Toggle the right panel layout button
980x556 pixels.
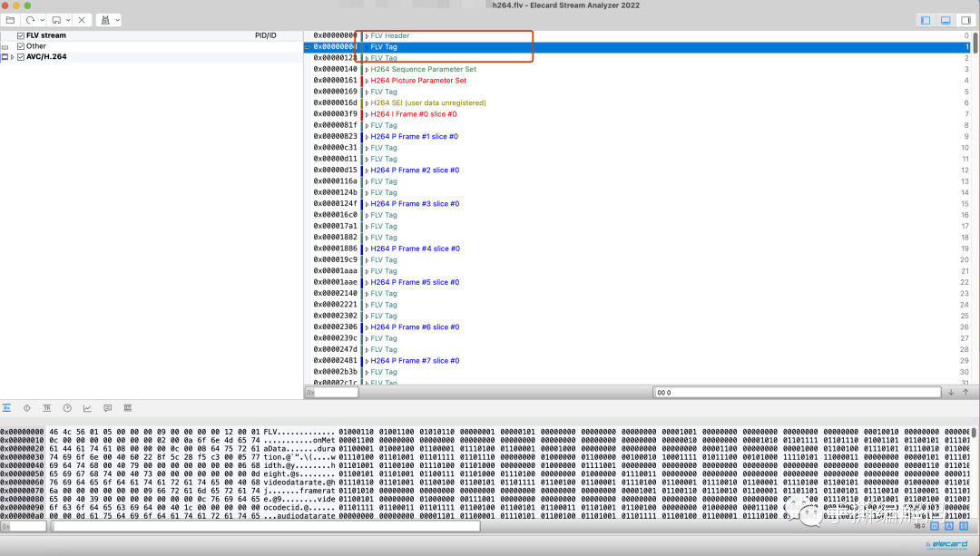(x=965, y=20)
